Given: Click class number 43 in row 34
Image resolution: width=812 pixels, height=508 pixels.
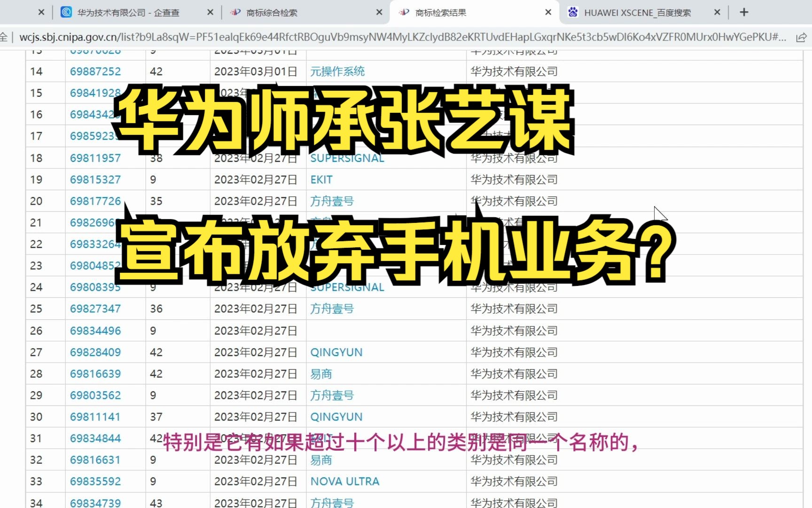Looking at the screenshot, I should [156, 503].
